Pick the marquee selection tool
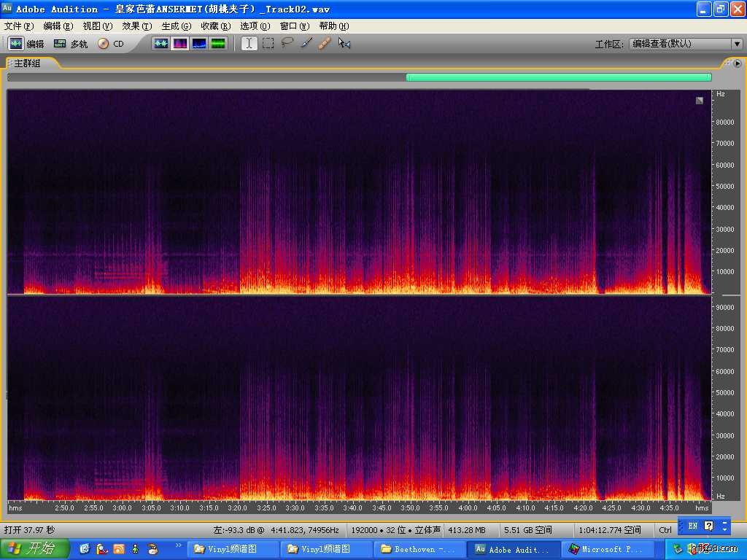 coord(268,44)
